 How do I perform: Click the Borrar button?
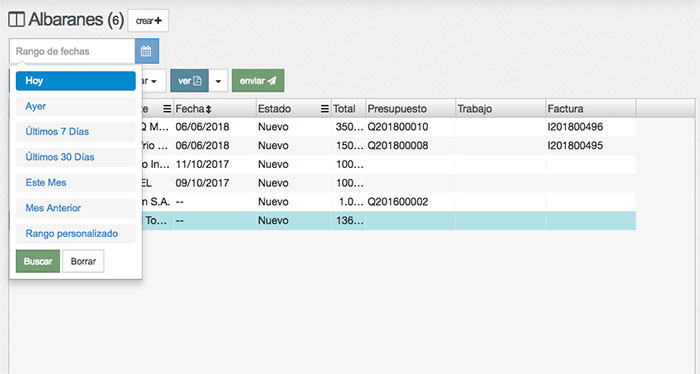point(83,261)
